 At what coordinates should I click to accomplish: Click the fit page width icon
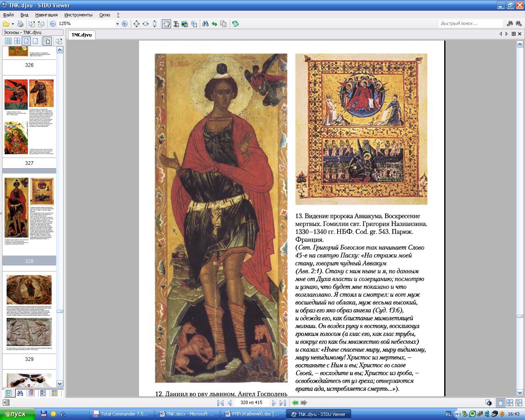tap(146, 24)
